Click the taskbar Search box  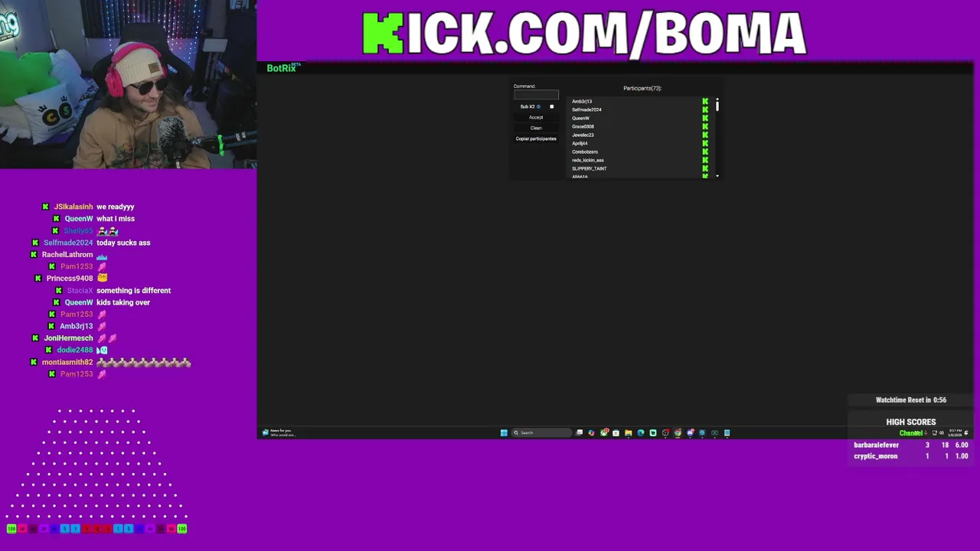tap(542, 432)
